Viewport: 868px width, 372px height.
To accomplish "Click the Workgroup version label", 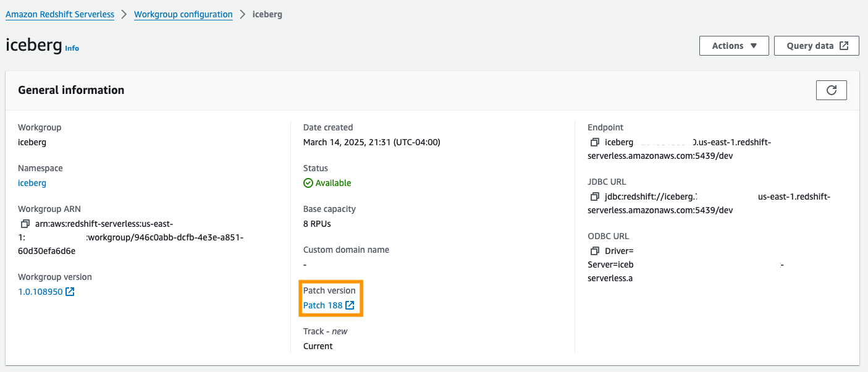I will tap(55, 277).
